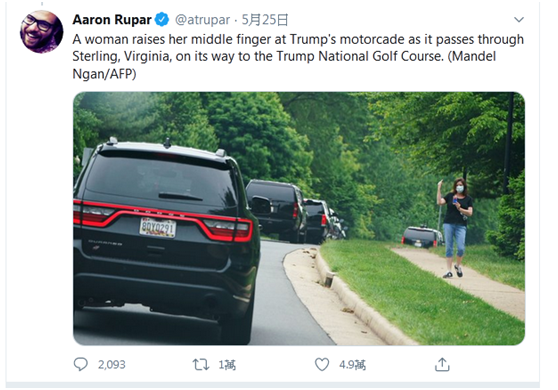
Task: Retweet this post using the retweet icon
Action: click(201, 364)
